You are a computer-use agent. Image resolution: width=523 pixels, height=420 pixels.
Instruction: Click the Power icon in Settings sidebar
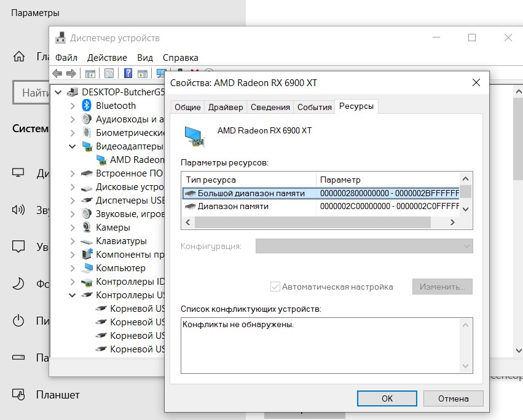point(18,320)
